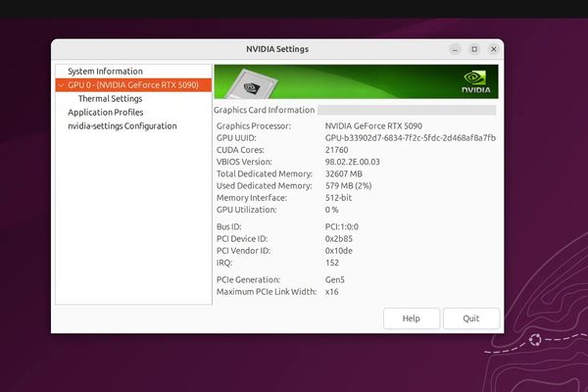This screenshot has height=392, width=588.
Task: Click the GPU UUID label
Action: click(x=236, y=138)
